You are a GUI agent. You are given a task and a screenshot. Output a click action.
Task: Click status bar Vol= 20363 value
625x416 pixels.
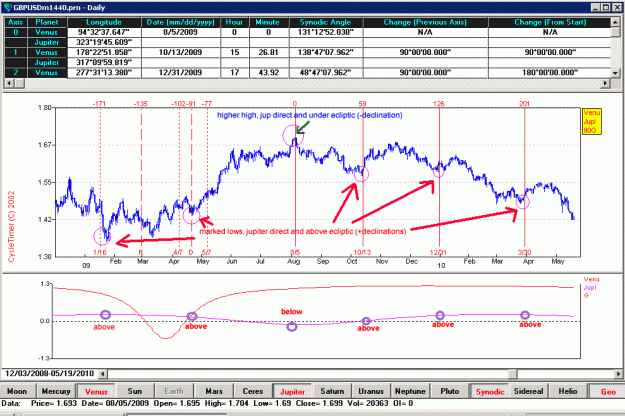tap(368, 403)
